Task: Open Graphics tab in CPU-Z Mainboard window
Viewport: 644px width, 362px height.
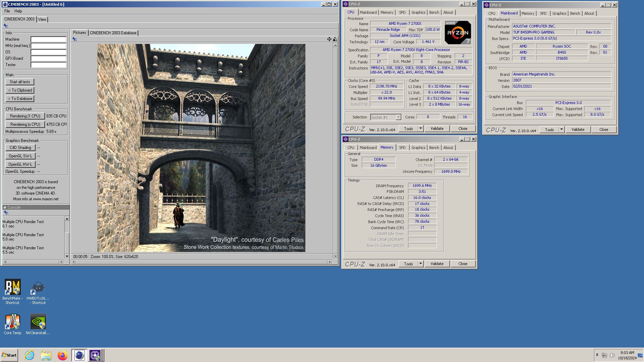Action: (559, 13)
